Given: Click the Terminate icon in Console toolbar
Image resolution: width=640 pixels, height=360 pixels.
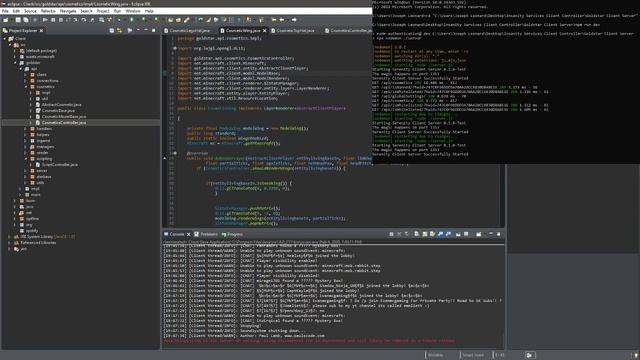Looking at the screenshot, I should (391, 234).
